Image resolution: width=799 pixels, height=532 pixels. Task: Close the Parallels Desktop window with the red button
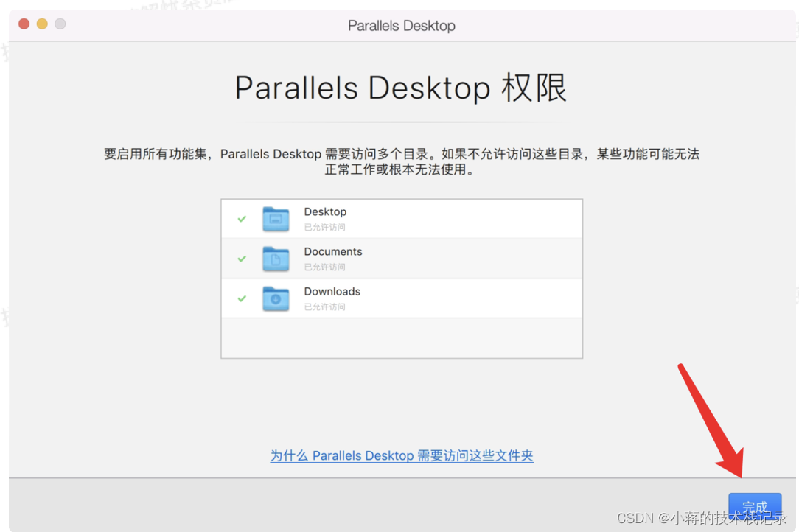pos(24,24)
